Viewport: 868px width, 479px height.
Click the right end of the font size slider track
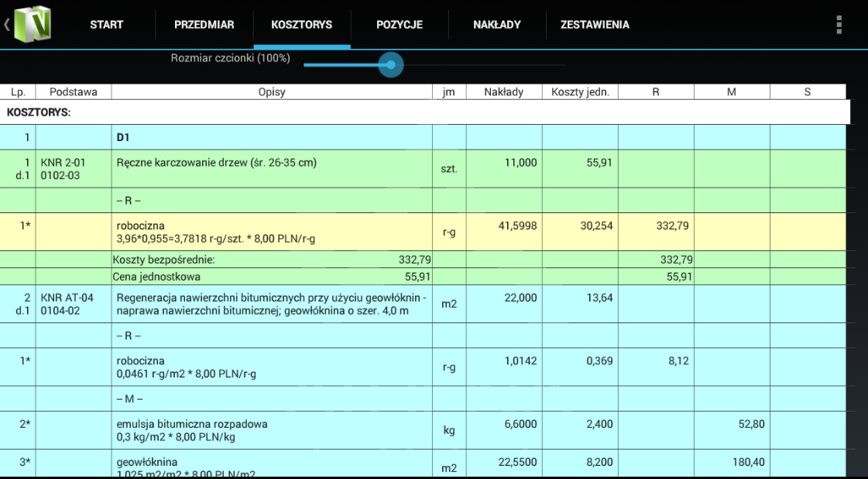pos(563,65)
